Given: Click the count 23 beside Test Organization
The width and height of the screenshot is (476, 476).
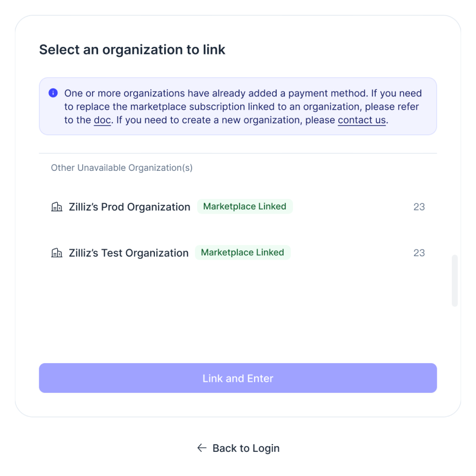Looking at the screenshot, I should coord(419,252).
